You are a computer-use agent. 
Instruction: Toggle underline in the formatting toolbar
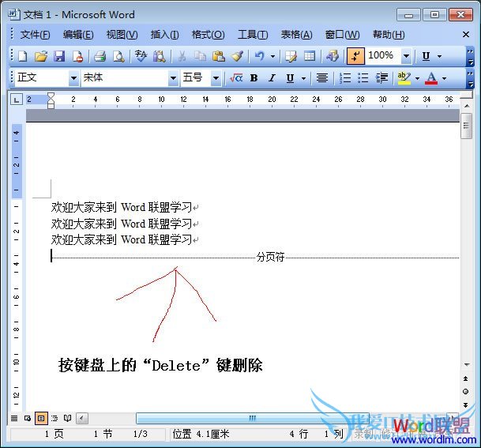tap(290, 78)
